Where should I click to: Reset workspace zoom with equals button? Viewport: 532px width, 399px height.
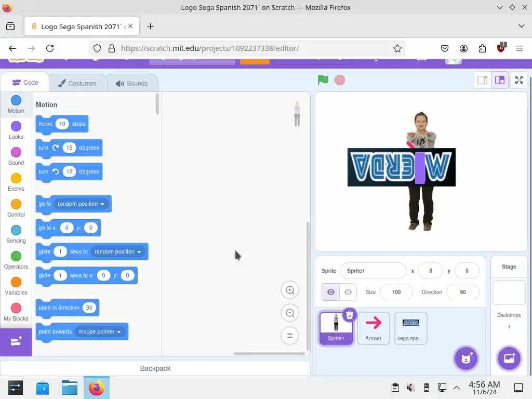pyautogui.click(x=290, y=336)
